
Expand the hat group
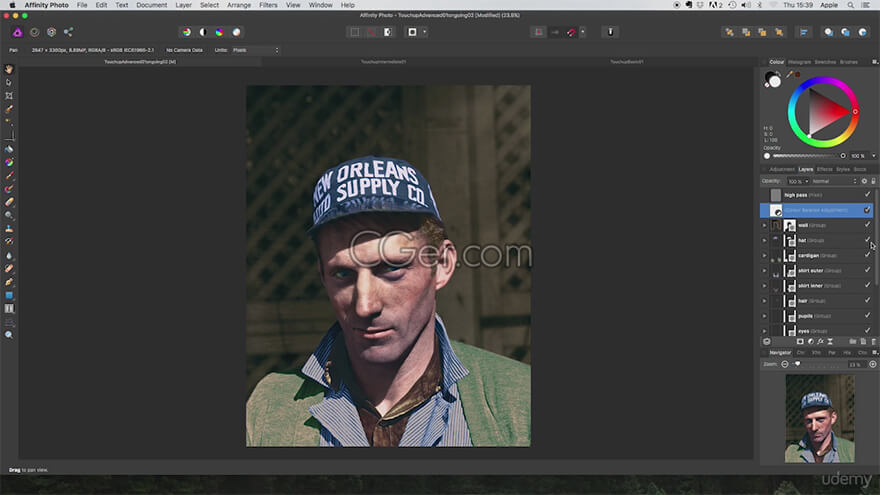764,241
